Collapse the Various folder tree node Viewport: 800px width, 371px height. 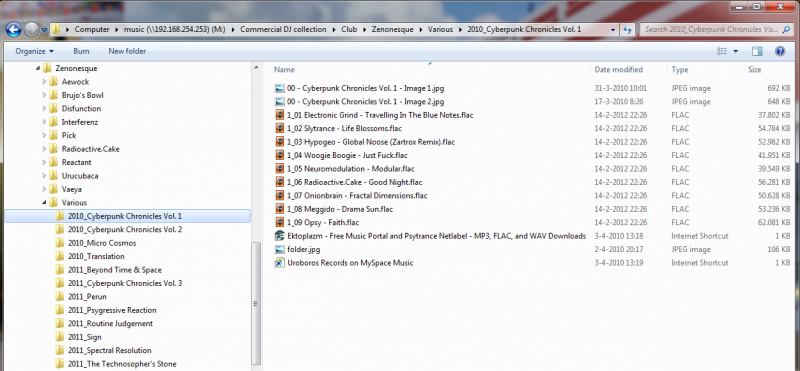point(44,203)
